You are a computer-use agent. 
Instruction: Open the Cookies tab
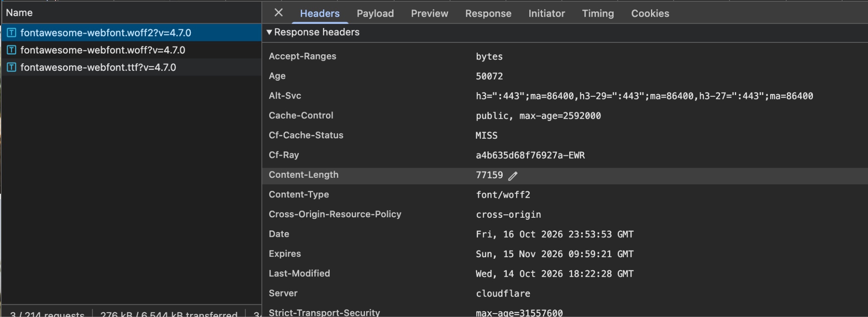650,14
